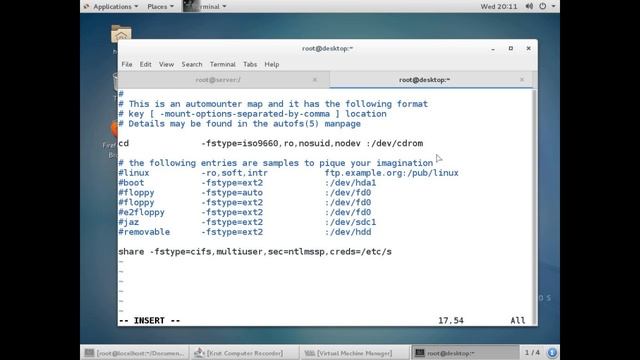This screenshot has height=360, width=640.
Task: Close the root@desktop:~ tab
Action: point(522,80)
